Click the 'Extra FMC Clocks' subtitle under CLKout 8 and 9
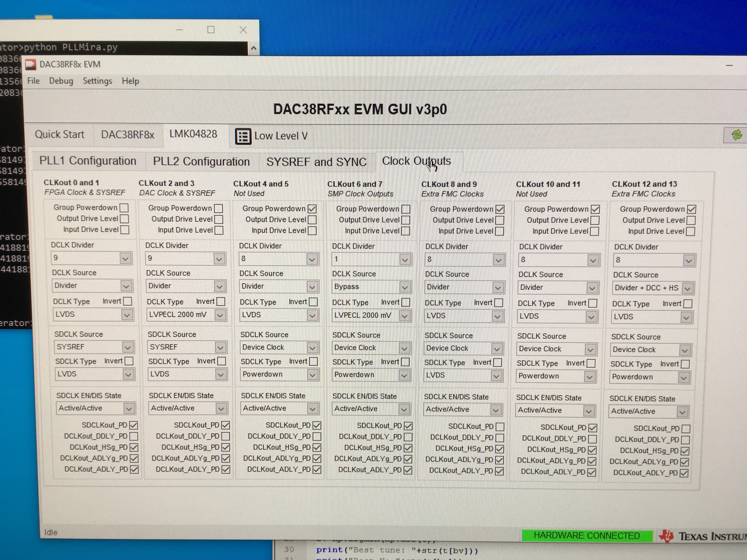The width and height of the screenshot is (747, 560). click(452, 194)
